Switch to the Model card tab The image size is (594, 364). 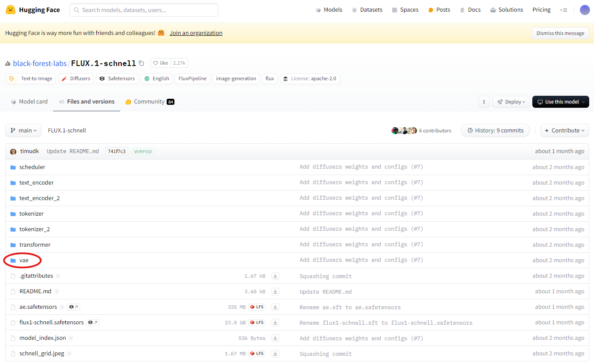point(29,102)
